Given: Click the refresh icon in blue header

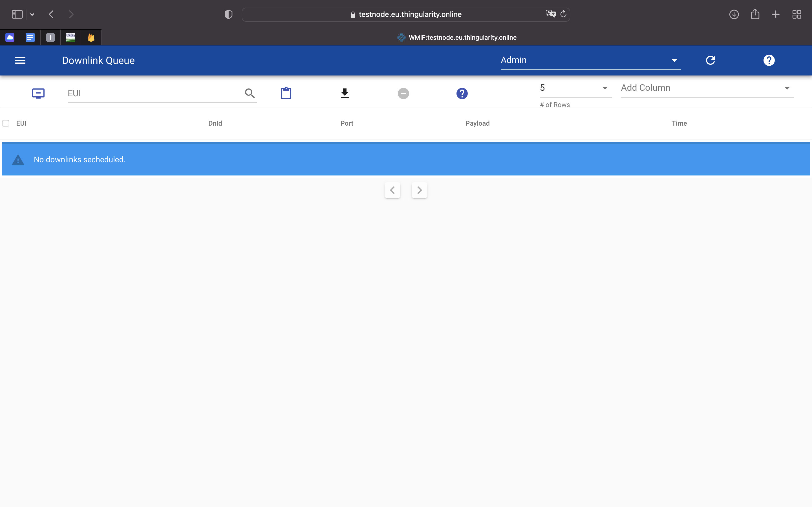Looking at the screenshot, I should point(710,60).
